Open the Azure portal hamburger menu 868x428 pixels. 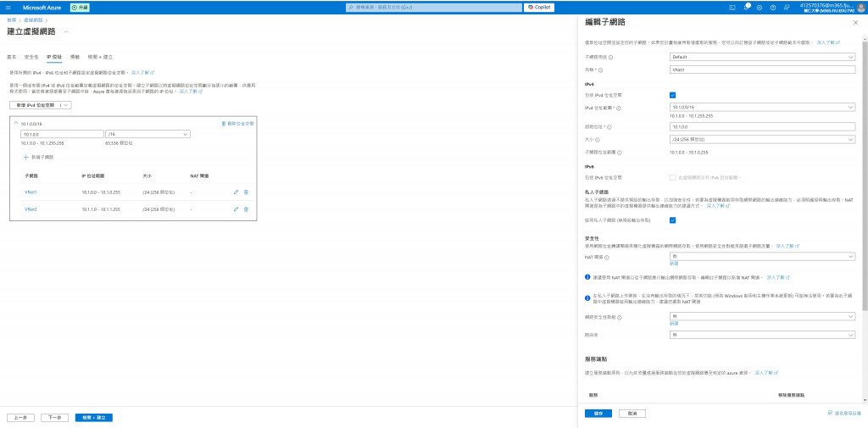tap(8, 8)
